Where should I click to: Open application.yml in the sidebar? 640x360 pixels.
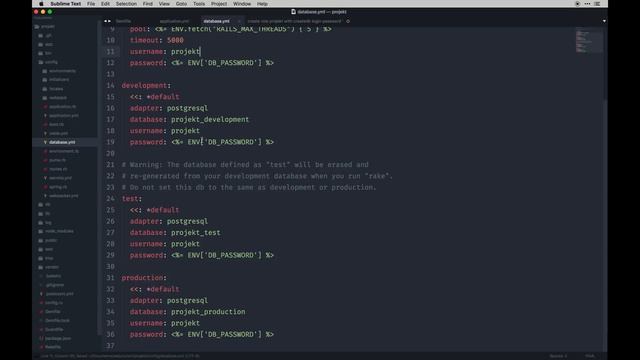[61, 116]
